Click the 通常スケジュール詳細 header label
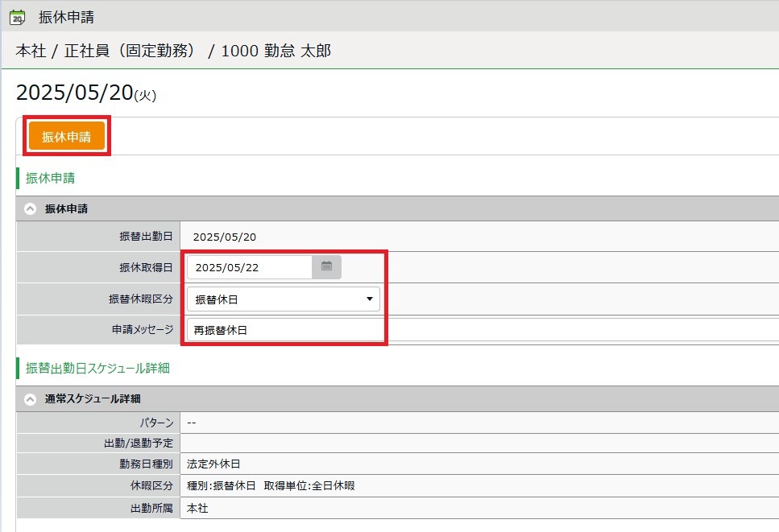 tap(94, 398)
